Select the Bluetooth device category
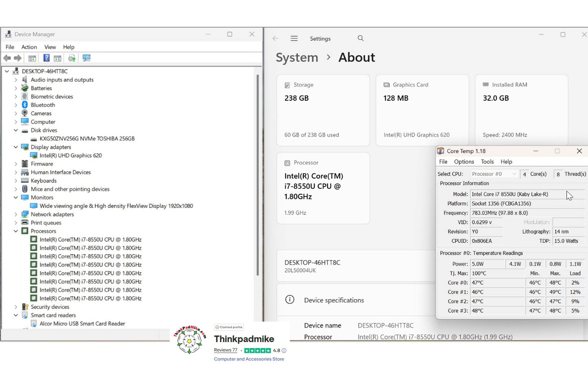Screen dimensions: 588x369 coord(43,105)
